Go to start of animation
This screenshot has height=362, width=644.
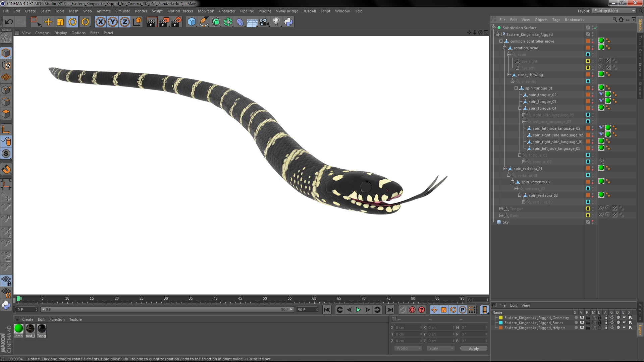pyautogui.click(x=327, y=310)
